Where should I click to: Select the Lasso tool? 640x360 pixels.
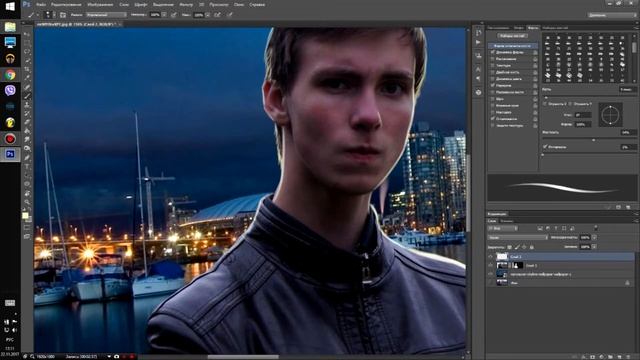27,51
